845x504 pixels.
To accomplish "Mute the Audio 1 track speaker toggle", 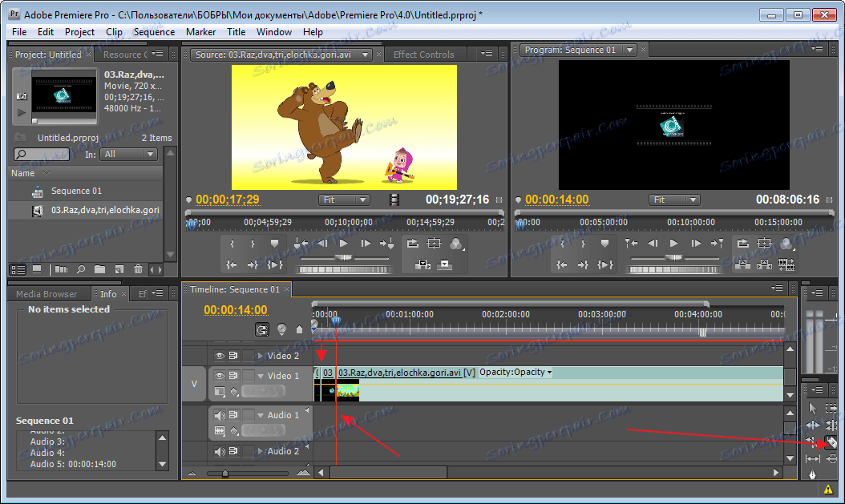I will (219, 415).
